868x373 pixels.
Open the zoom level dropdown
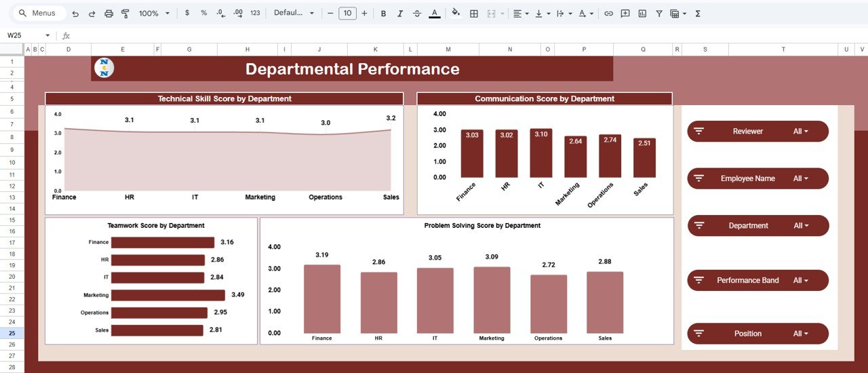(153, 14)
